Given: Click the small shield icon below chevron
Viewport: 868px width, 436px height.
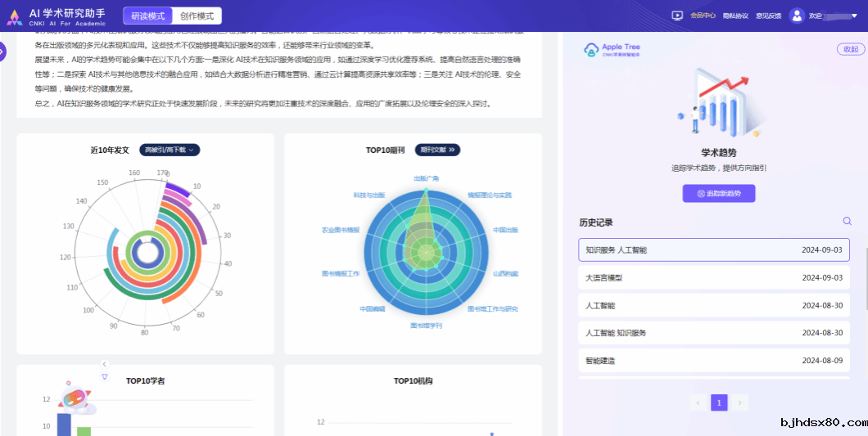Looking at the screenshot, I should coord(105,377).
